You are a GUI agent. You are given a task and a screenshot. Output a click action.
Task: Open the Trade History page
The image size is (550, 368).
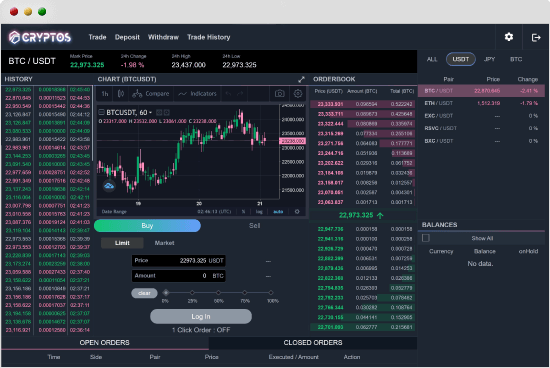(209, 37)
